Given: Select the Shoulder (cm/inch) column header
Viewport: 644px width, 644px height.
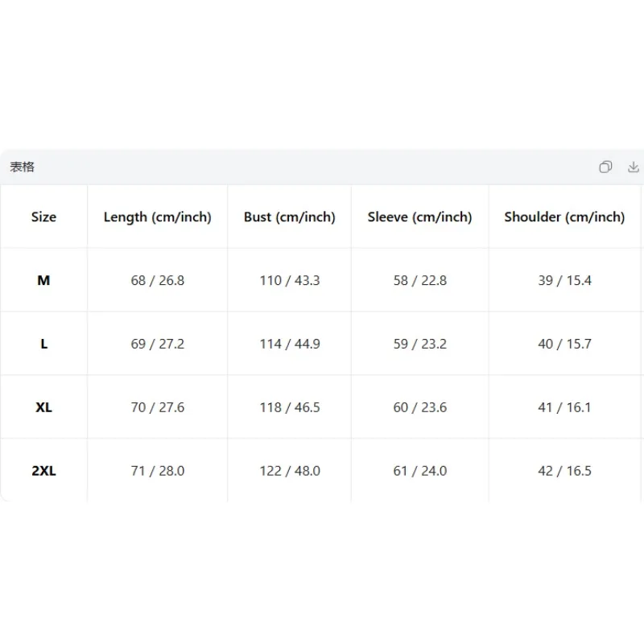Looking at the screenshot, I should click(565, 217).
